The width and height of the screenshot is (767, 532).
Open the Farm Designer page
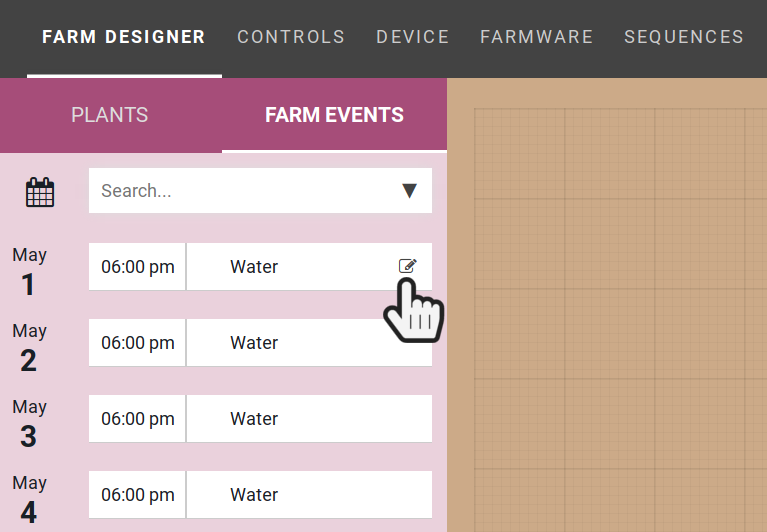click(x=124, y=37)
